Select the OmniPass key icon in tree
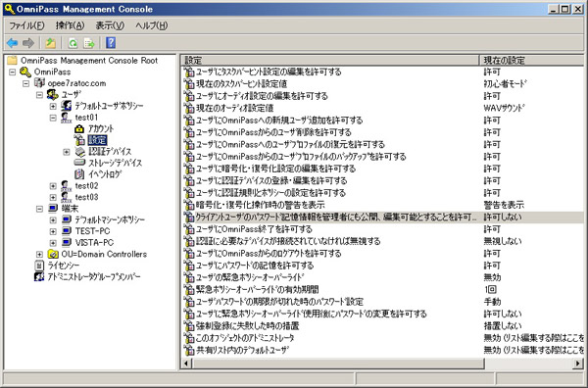This screenshot has width=588, height=388. (x=25, y=72)
